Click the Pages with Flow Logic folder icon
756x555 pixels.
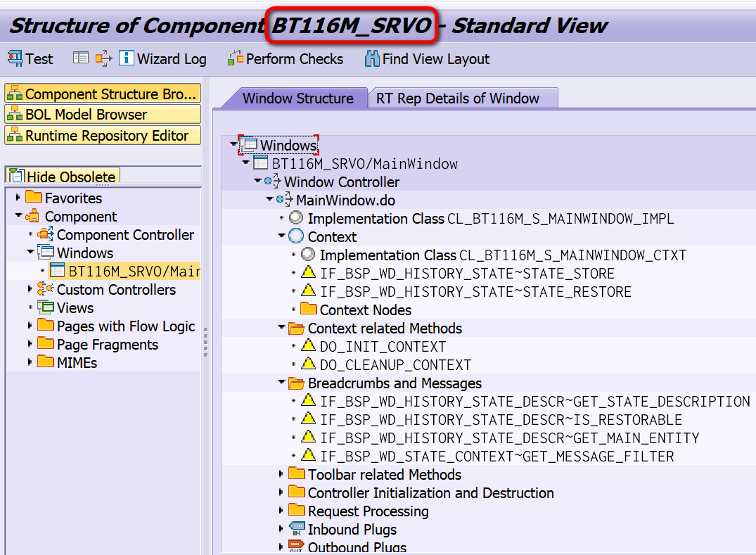(x=46, y=324)
